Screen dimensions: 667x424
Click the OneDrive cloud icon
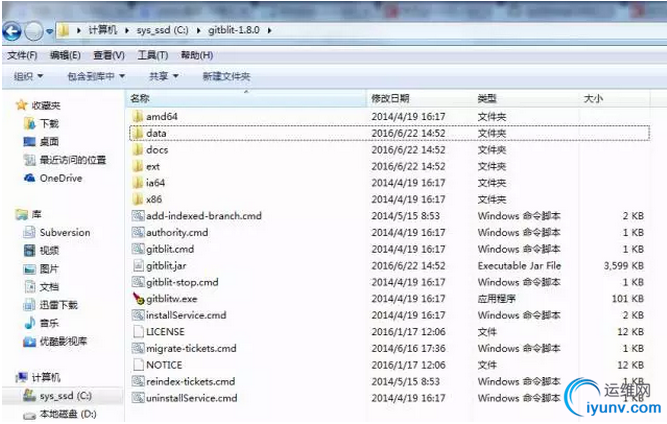point(29,178)
